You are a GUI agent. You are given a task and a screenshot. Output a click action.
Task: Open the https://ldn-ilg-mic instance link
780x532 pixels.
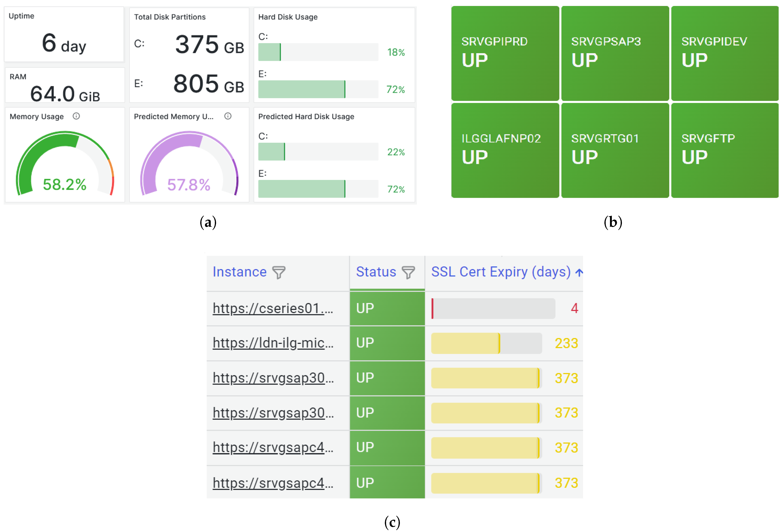coord(273,343)
